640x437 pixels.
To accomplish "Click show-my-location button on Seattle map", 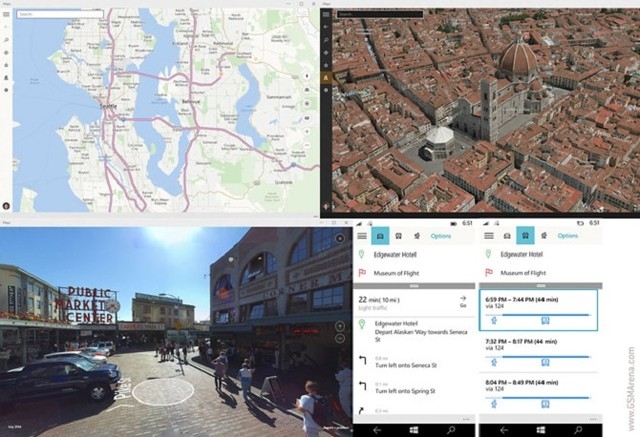I will 307,104.
